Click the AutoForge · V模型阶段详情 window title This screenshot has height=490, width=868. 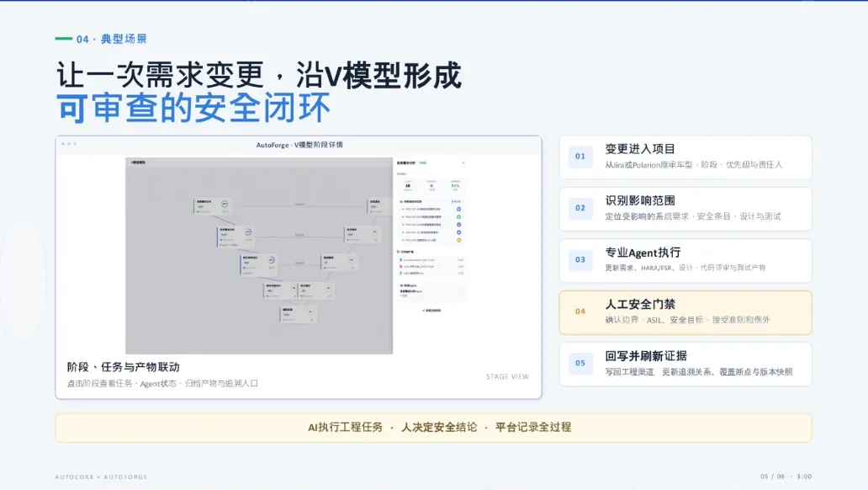click(x=299, y=145)
